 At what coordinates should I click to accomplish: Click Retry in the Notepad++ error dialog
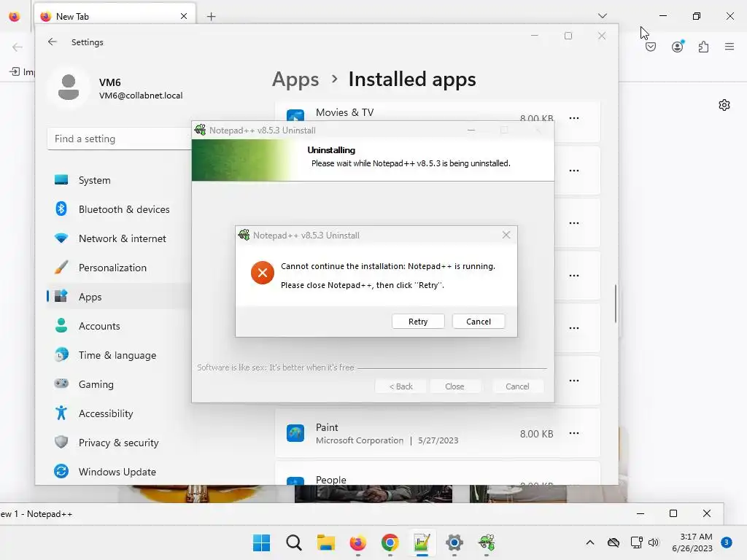tap(418, 322)
